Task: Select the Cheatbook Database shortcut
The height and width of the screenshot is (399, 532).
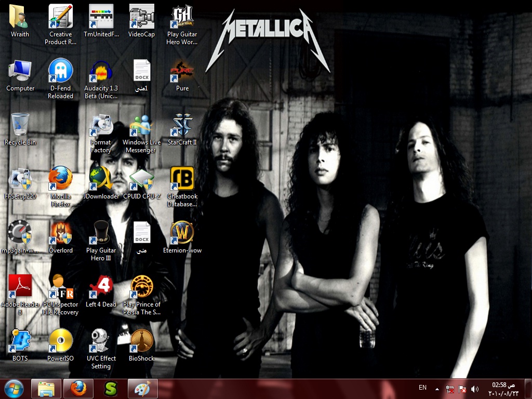Action: click(182, 180)
